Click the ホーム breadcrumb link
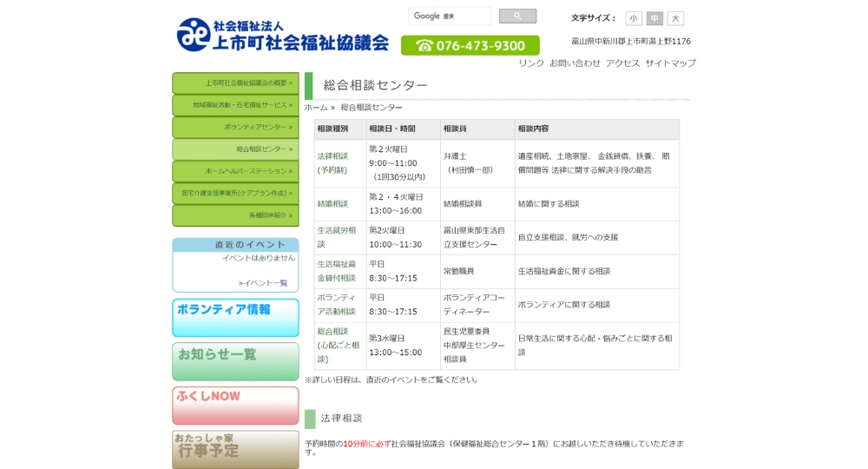The image size is (868, 469). [x=316, y=108]
